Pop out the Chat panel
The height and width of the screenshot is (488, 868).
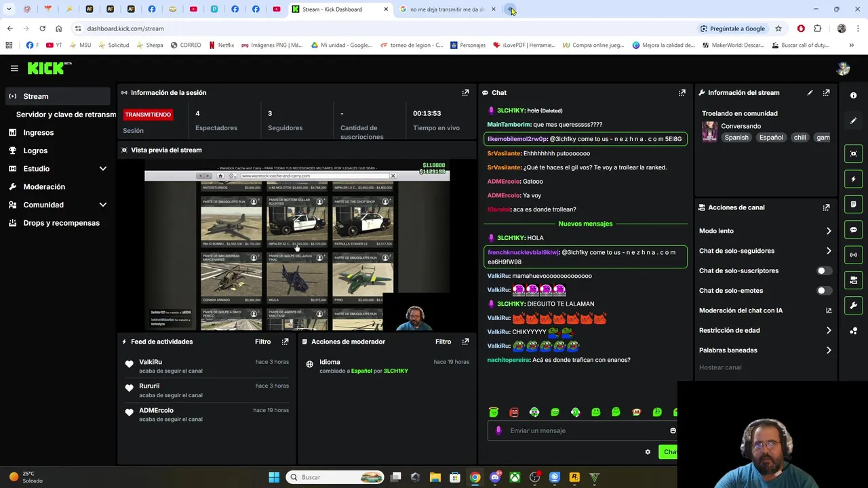[682, 93]
